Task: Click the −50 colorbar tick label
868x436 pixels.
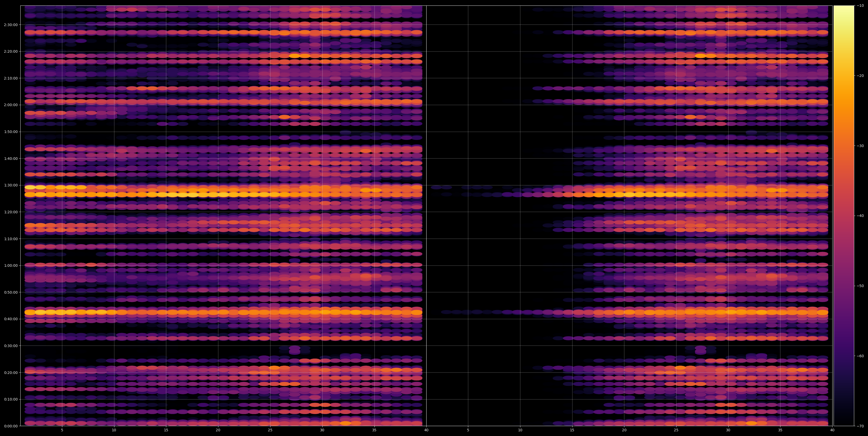Action: [860, 286]
